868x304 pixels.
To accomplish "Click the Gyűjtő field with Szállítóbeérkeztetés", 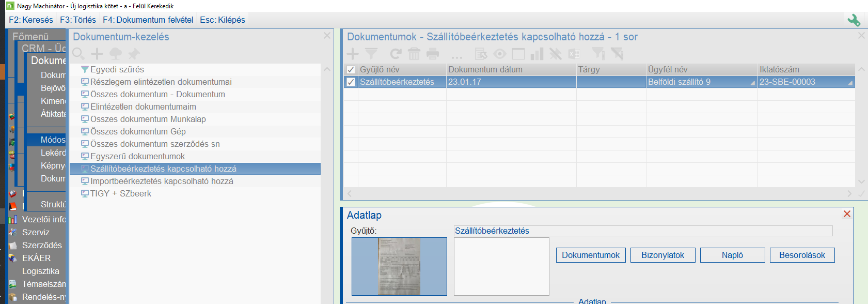I will (x=643, y=231).
